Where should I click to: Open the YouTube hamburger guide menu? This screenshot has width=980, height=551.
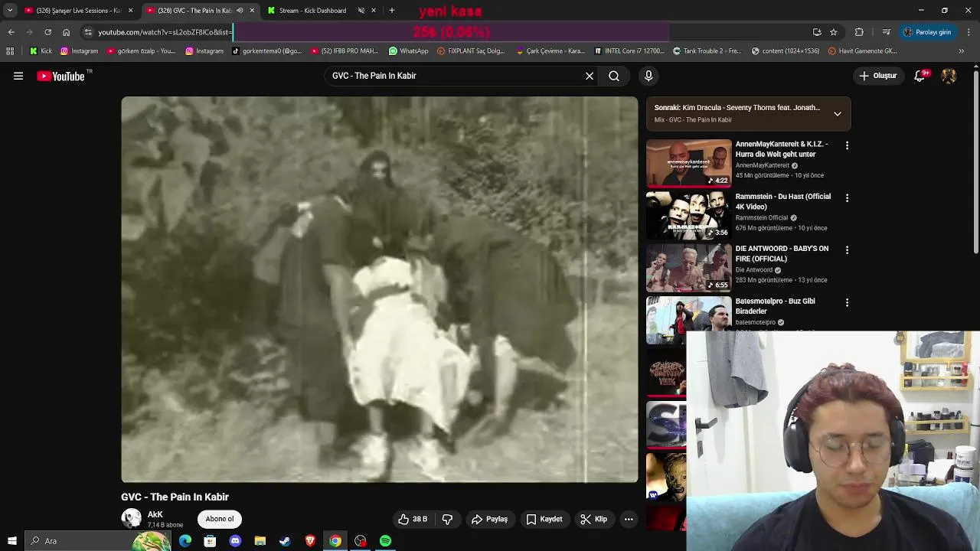tap(18, 76)
